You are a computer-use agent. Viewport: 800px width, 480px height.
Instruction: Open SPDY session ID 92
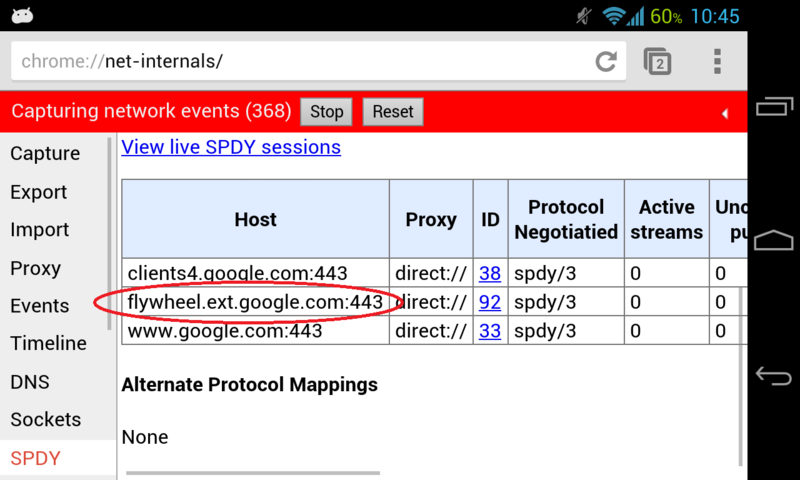point(490,302)
